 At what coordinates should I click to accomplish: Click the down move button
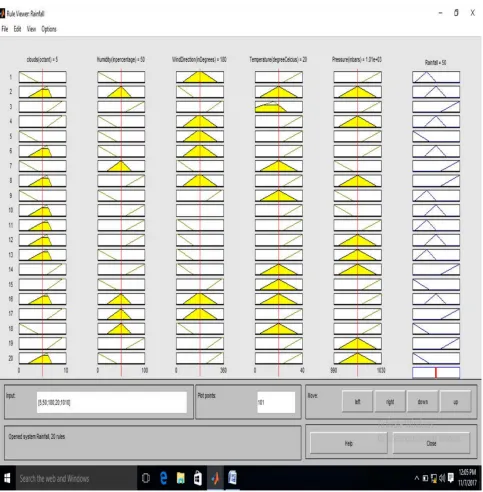pos(423,402)
